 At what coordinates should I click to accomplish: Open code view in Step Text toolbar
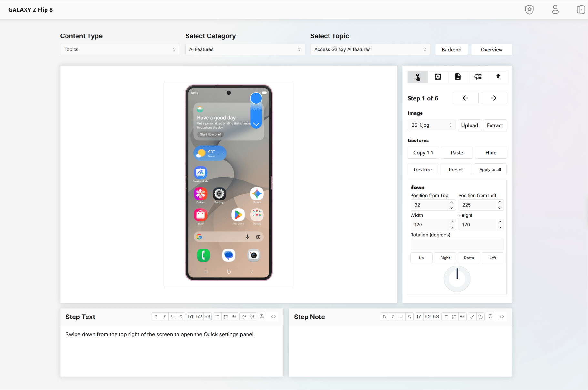point(273,317)
